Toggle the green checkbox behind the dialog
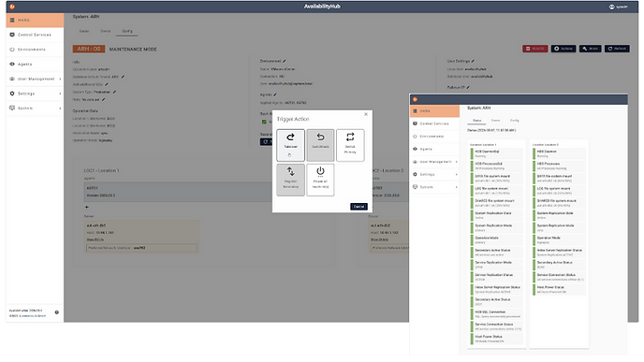The height and width of the screenshot is (362, 644). [x=264, y=122]
